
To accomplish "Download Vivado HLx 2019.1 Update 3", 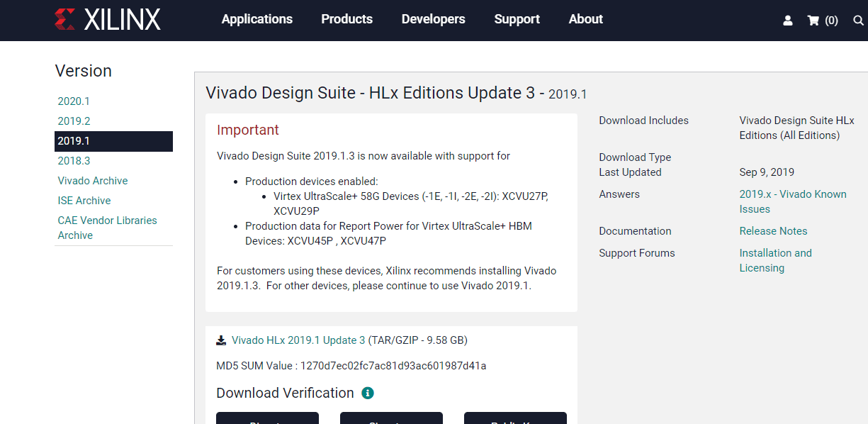I will pyautogui.click(x=298, y=340).
